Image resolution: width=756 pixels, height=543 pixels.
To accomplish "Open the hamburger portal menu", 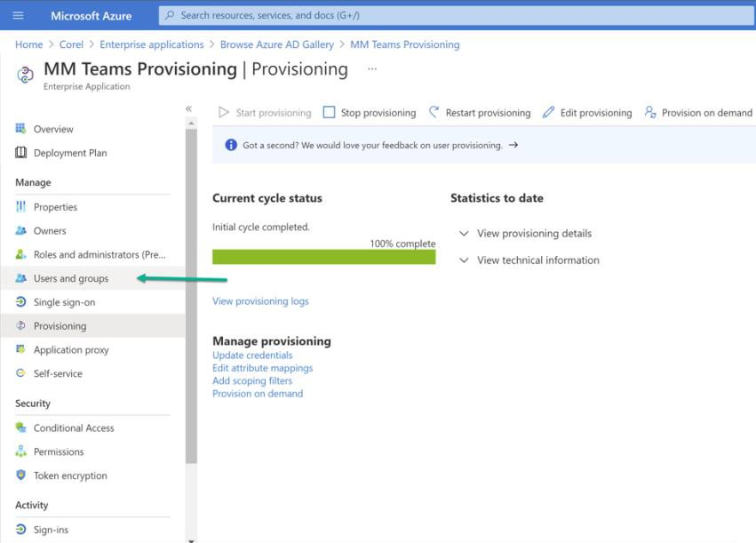I will [x=18, y=15].
